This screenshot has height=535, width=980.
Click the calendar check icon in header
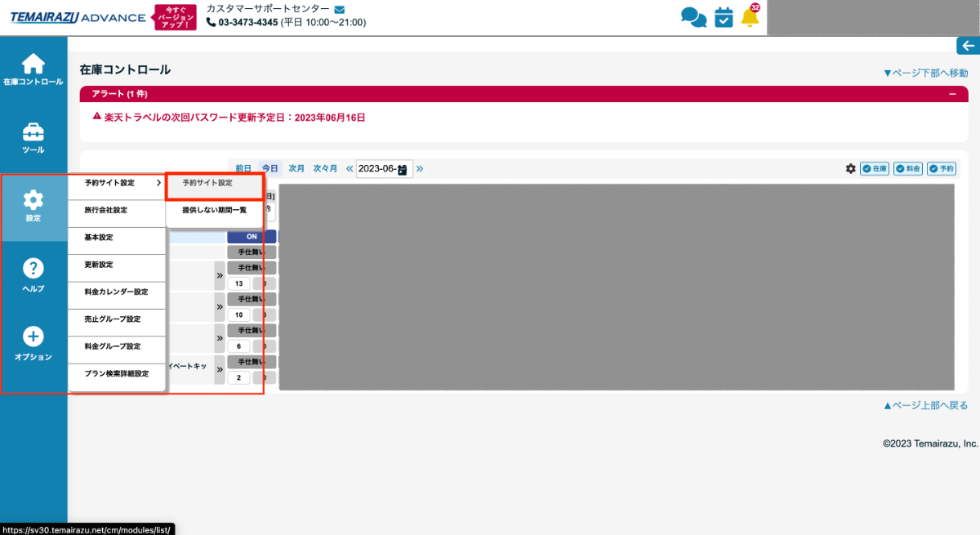click(724, 17)
